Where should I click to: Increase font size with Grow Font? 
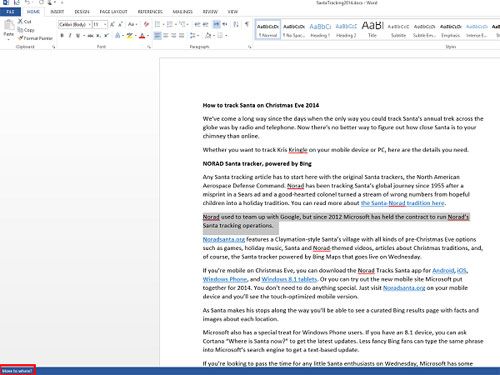(x=112, y=24)
